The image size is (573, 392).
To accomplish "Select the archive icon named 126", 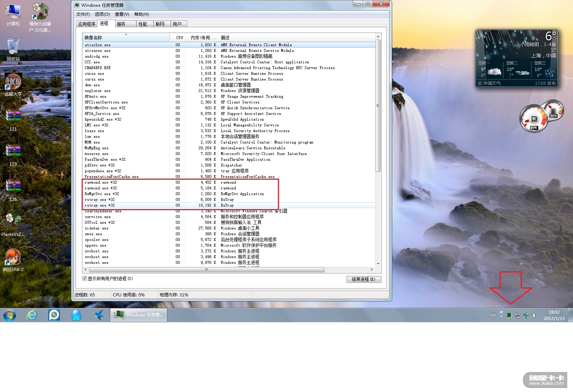I will [x=13, y=190].
